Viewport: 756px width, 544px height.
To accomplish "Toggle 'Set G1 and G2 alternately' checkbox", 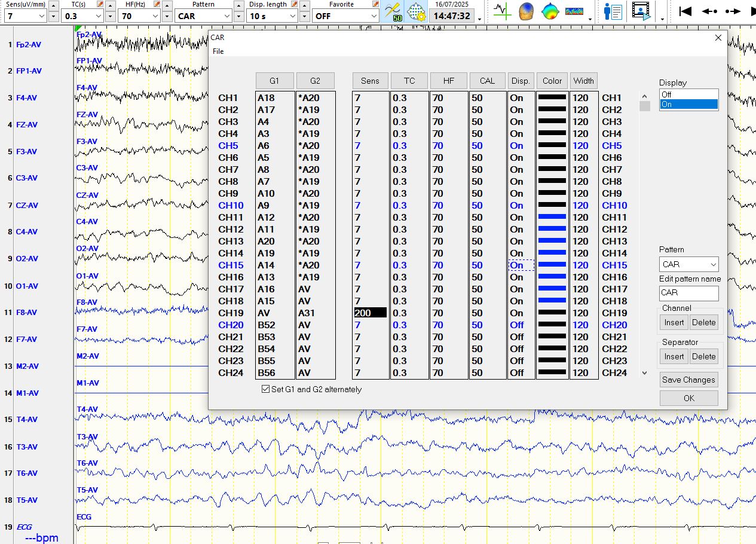I will 266,389.
